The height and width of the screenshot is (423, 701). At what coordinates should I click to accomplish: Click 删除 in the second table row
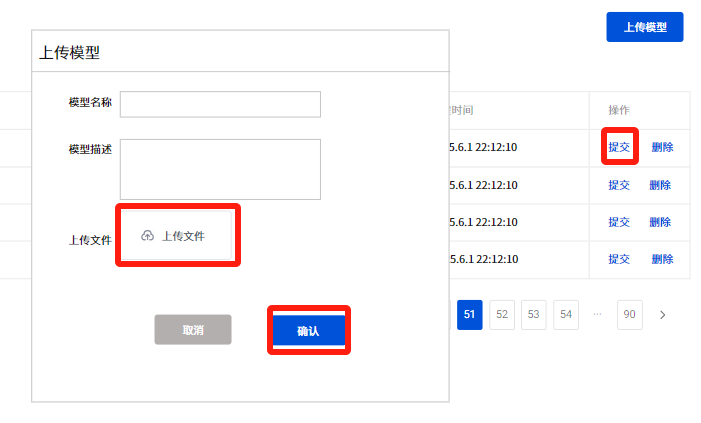click(660, 185)
